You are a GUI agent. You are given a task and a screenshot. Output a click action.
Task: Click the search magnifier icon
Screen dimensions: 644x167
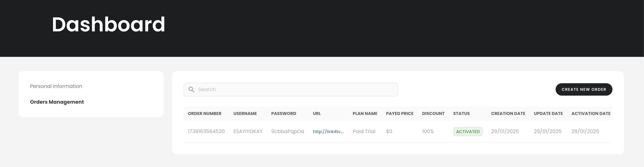point(191,90)
